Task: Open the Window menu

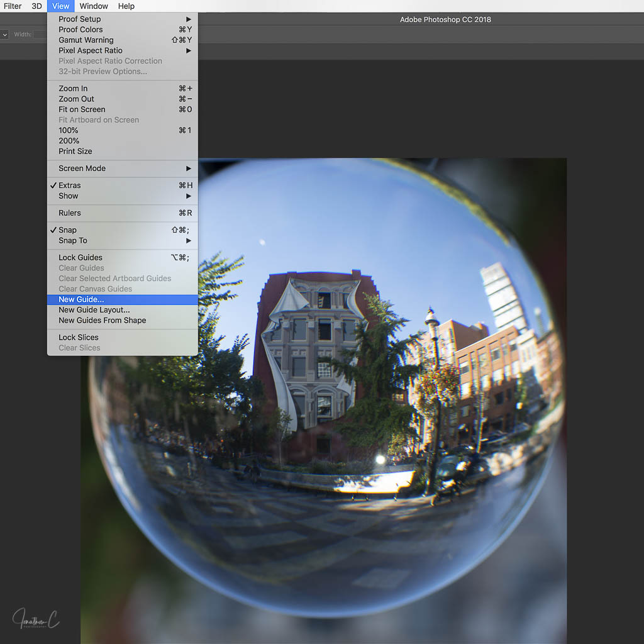Action: 94,6
